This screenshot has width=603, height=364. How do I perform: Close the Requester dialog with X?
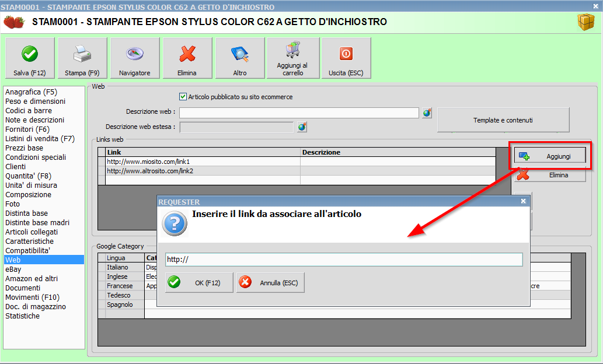523,201
